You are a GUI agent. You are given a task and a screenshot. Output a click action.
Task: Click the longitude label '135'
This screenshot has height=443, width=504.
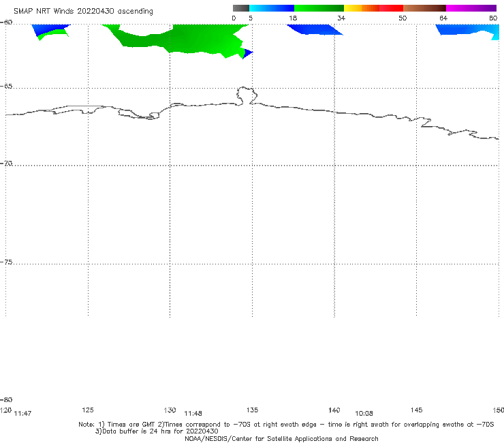(x=252, y=410)
